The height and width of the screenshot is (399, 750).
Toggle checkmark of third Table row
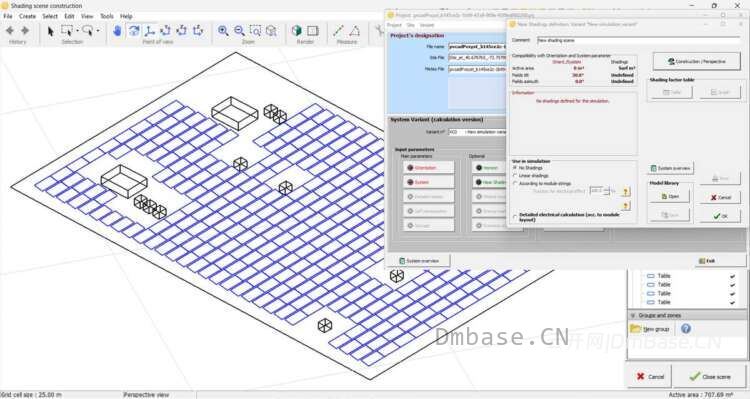[732, 293]
